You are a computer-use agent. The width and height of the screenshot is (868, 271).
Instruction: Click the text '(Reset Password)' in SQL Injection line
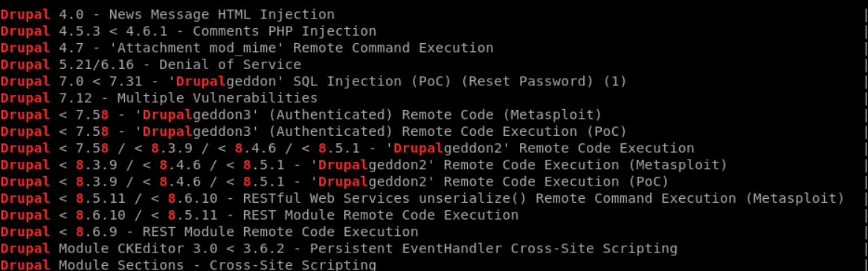point(527,82)
